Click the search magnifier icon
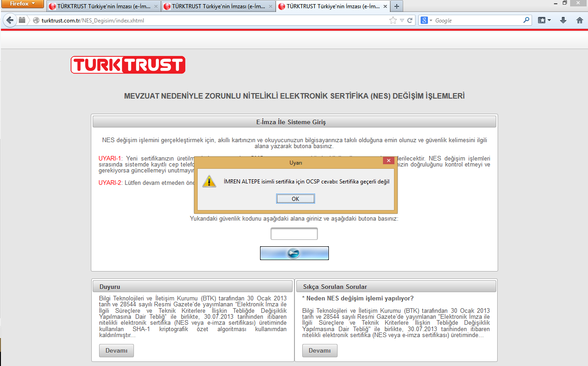Image resolution: width=588 pixels, height=366 pixels. [527, 20]
